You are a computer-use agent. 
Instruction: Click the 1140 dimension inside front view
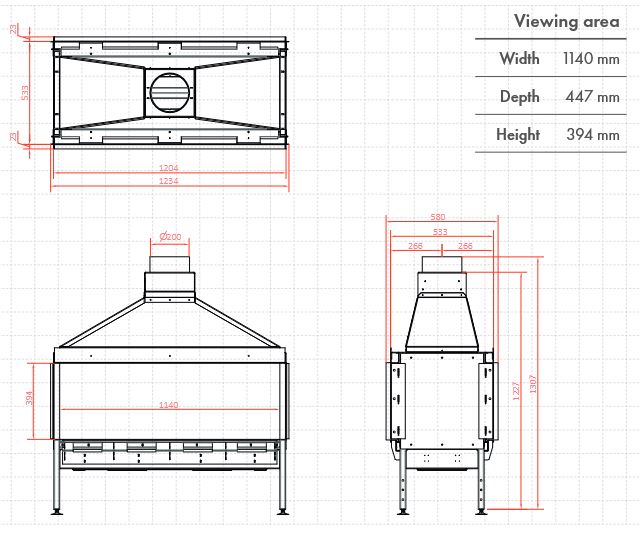pos(170,405)
